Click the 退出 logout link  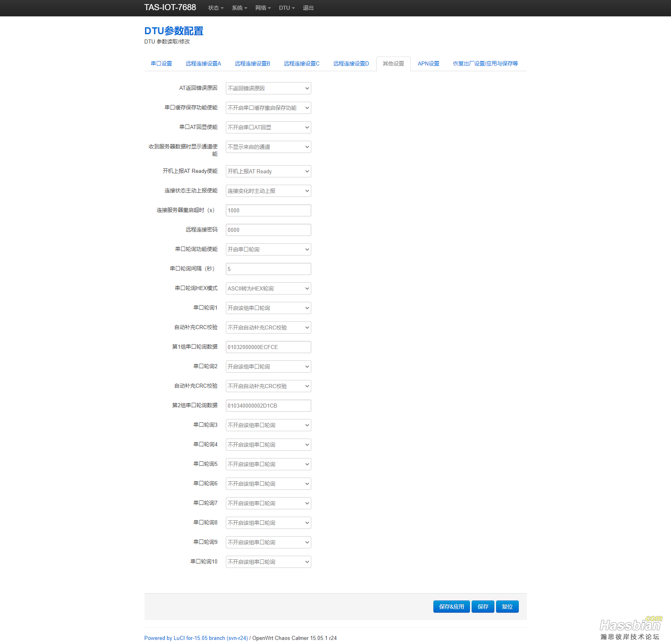[308, 8]
